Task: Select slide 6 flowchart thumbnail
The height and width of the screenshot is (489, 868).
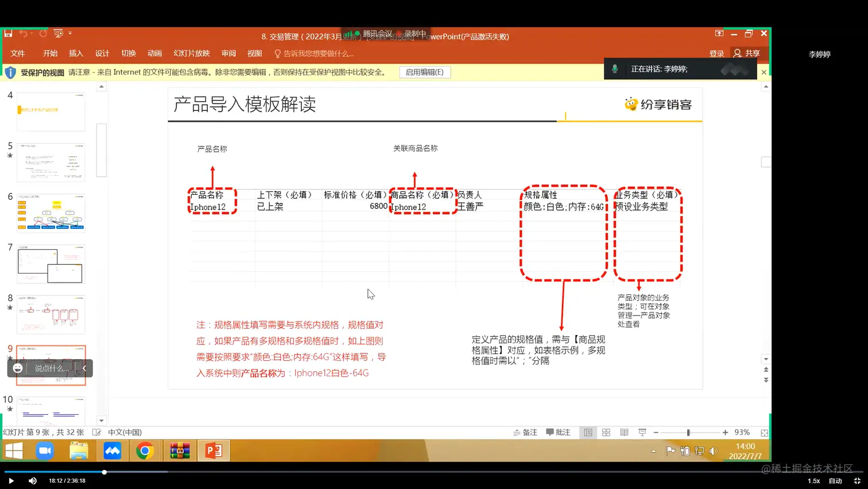Action: 51,213
